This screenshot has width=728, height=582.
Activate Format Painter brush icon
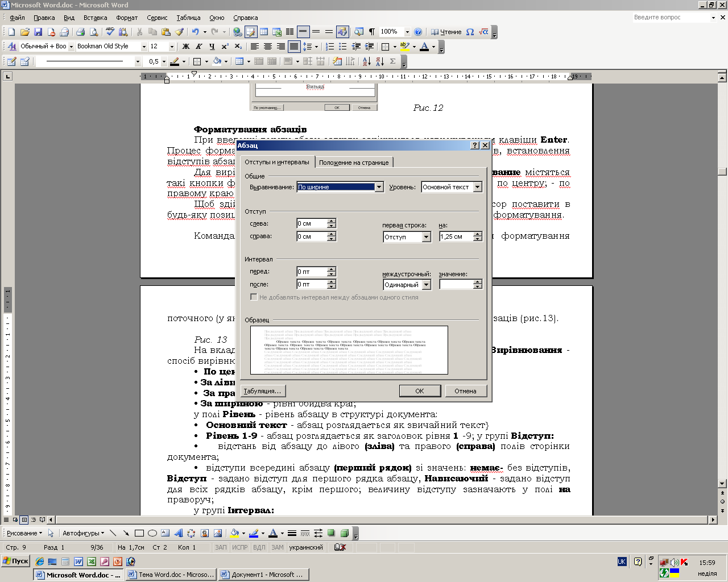[x=179, y=32]
